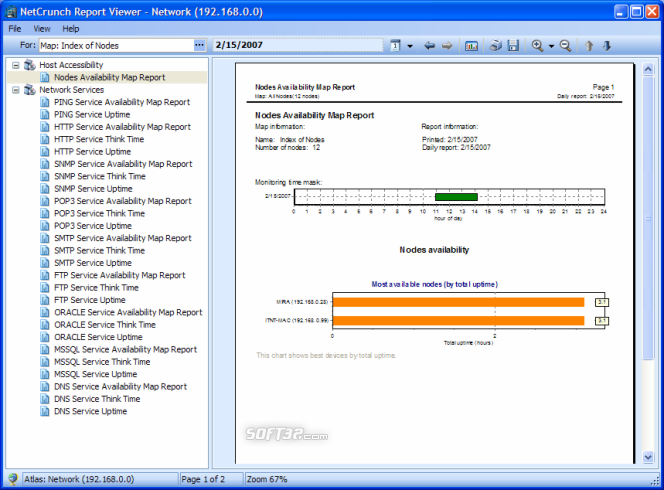Select SNMP Service Think Time report

[100, 176]
